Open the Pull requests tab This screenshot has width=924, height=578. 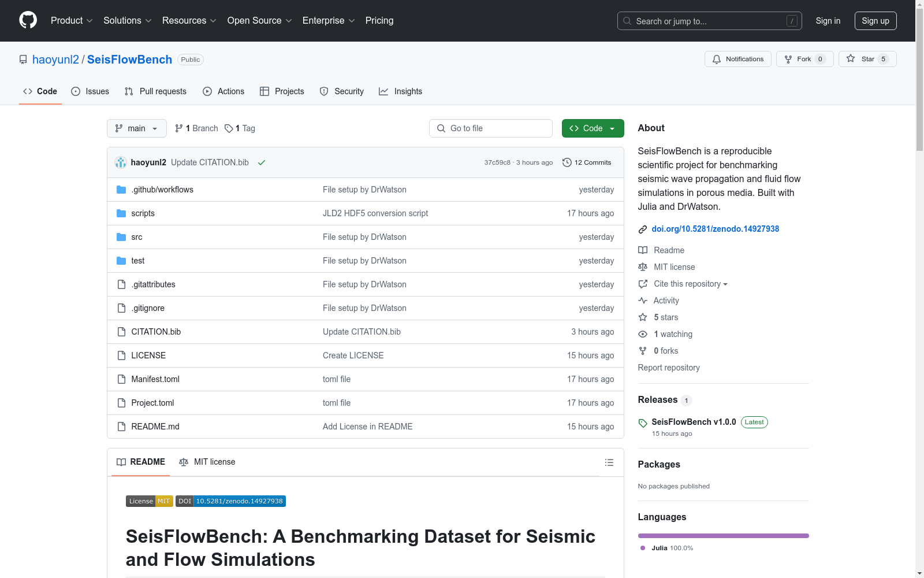pyautogui.click(x=155, y=91)
